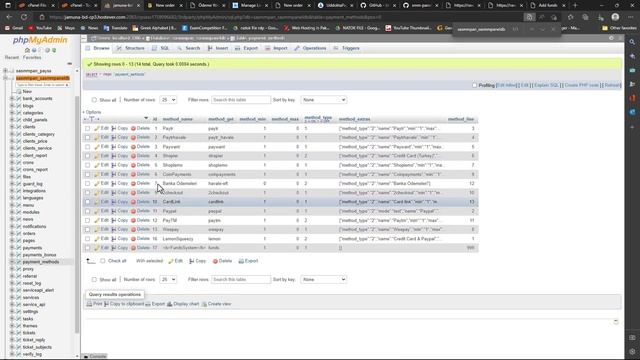Screen dimensions: 640x360
Task: Click the phpMyAdmin home icon in sidebar
Action: coord(27,50)
